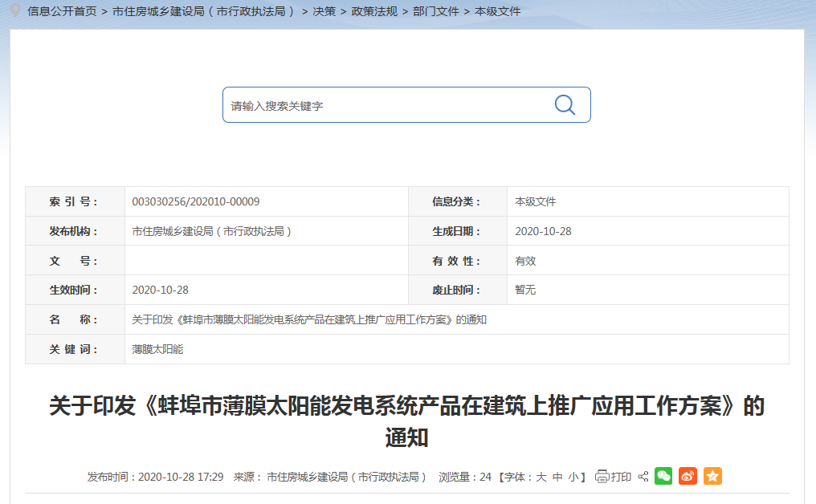The image size is (816, 504).
Task: Focus the search keyword input field
Action: pos(386,105)
